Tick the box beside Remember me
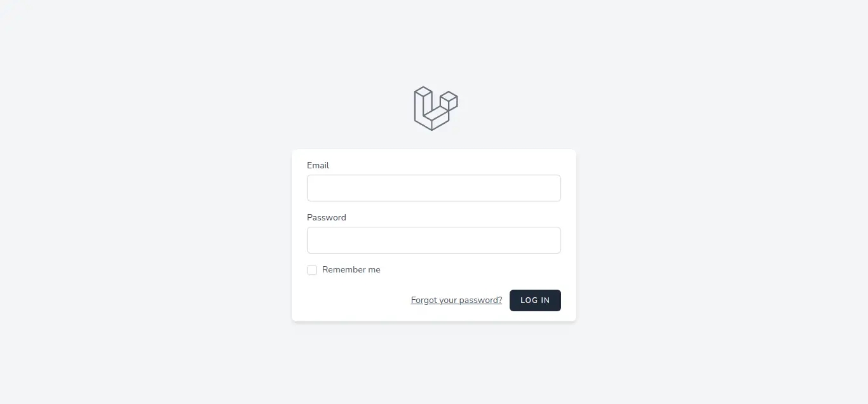Image resolution: width=868 pixels, height=404 pixels. click(312, 270)
